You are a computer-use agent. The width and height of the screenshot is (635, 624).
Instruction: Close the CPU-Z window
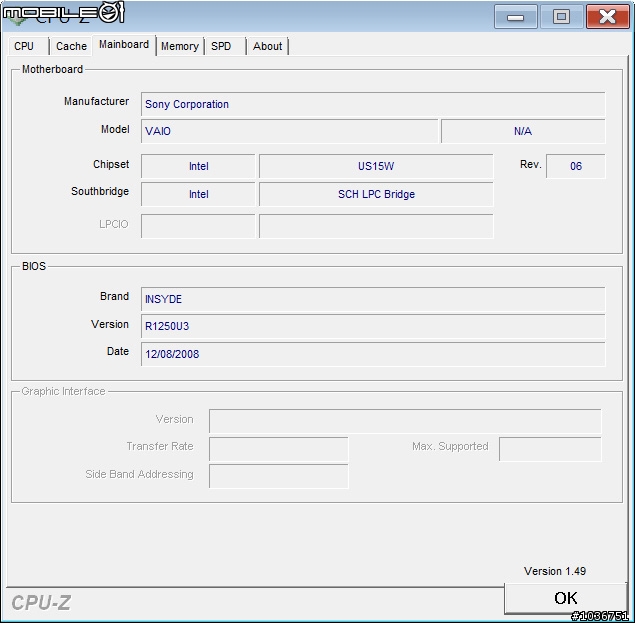pos(607,17)
